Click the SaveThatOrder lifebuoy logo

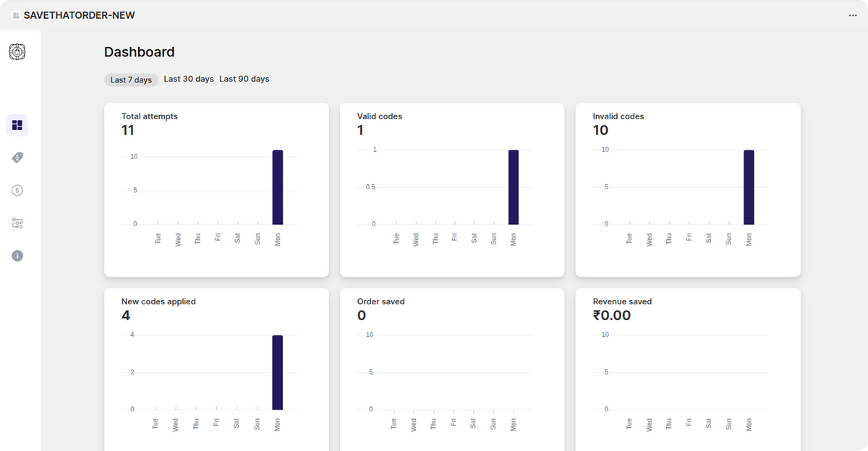pyautogui.click(x=17, y=51)
